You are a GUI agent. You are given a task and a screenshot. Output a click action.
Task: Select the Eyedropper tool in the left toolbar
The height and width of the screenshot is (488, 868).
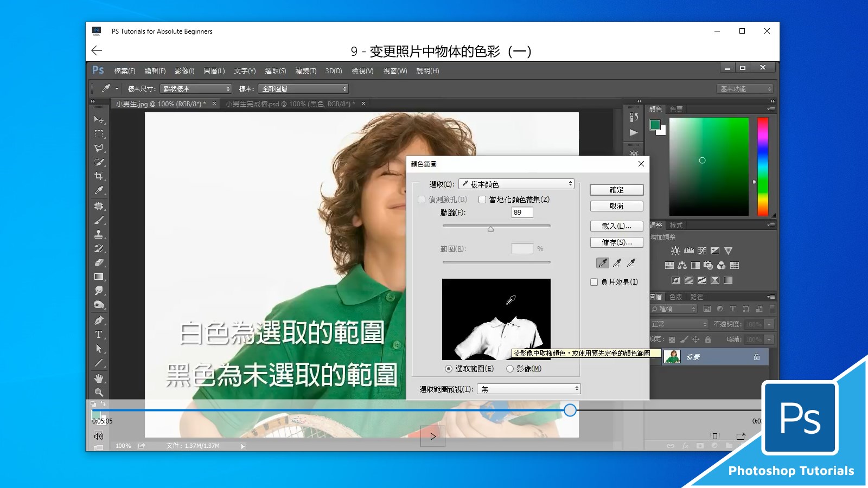pos(99,190)
